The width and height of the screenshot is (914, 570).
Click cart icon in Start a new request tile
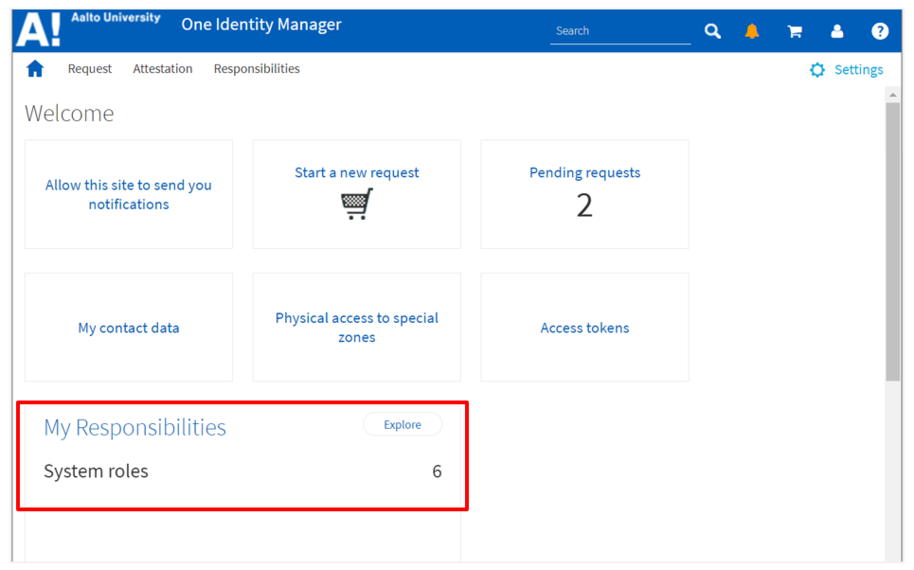click(357, 204)
